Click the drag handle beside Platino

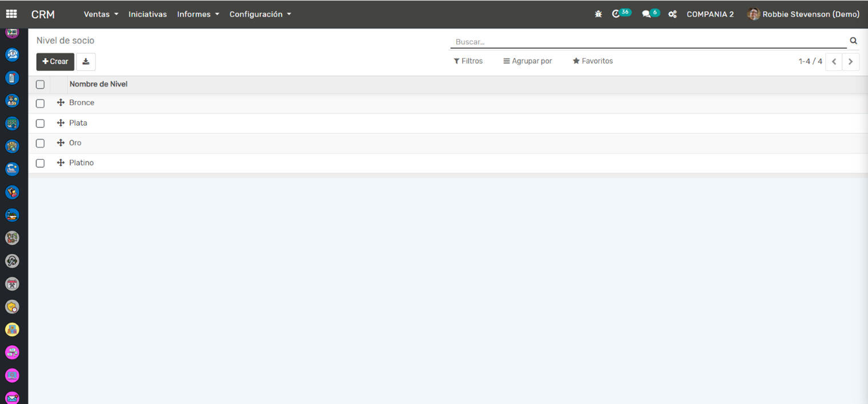tap(61, 163)
